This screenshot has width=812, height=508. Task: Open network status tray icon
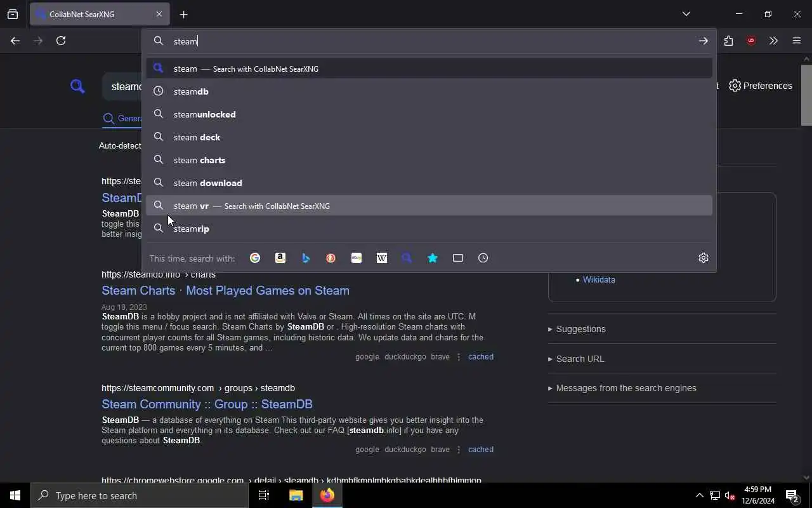pos(714,495)
